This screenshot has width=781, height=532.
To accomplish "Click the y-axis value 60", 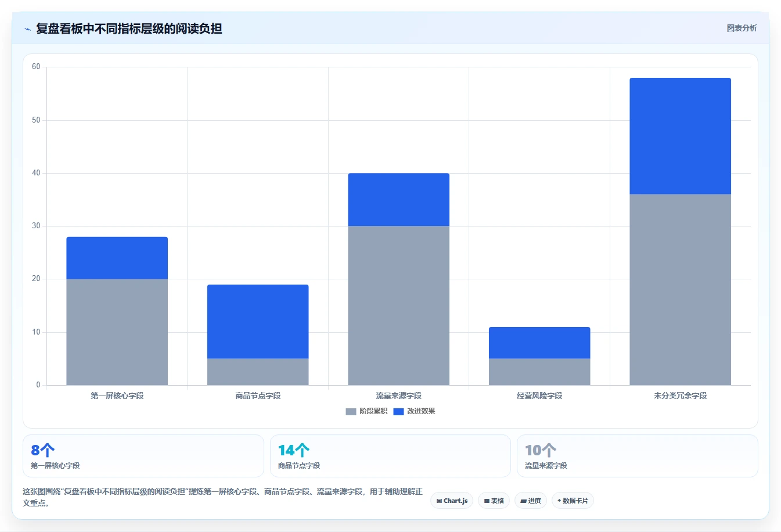I will pos(36,67).
